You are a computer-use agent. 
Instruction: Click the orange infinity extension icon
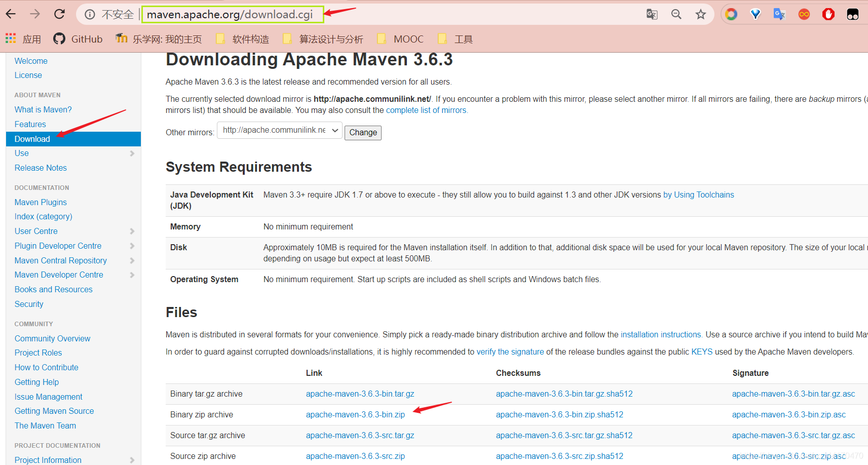click(x=804, y=14)
